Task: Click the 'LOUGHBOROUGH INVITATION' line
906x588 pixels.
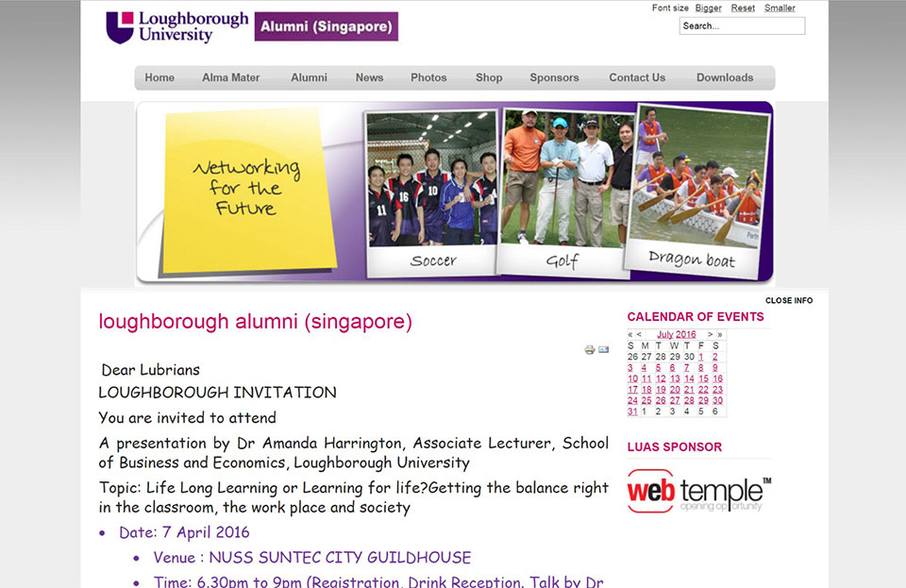Action: 217,393
